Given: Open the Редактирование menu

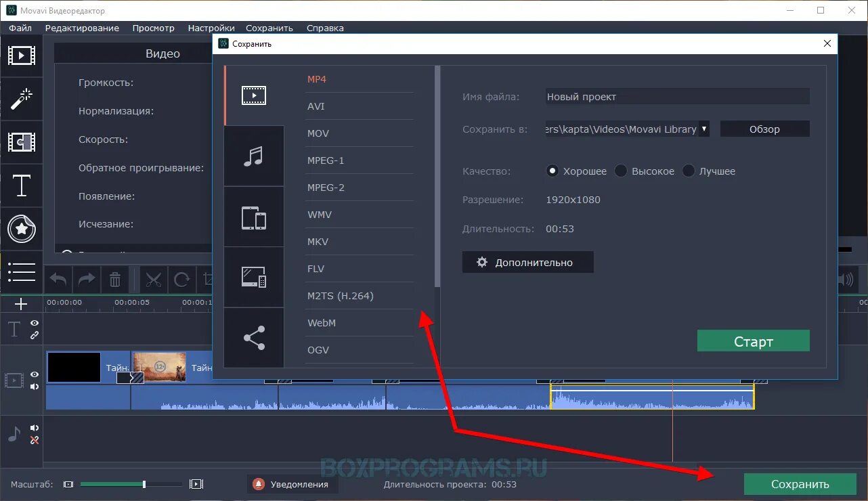Looking at the screenshot, I should point(82,28).
